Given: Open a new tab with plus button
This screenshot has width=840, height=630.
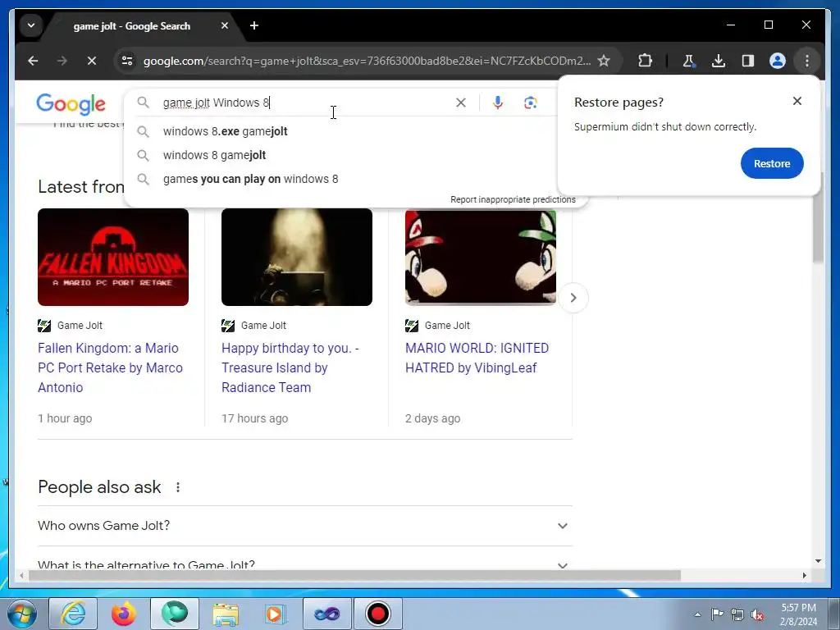Looking at the screenshot, I should (254, 25).
